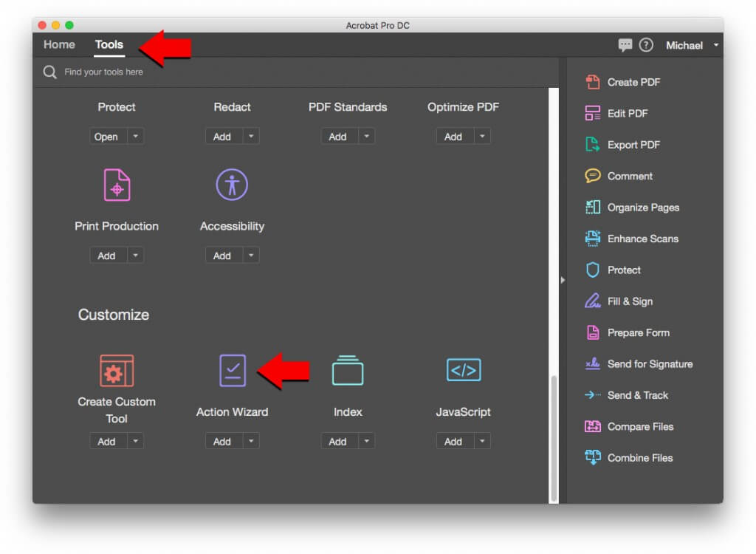Viewport: 756px width, 554px height.
Task: Click the Prepare Form sidebar icon
Action: [593, 332]
